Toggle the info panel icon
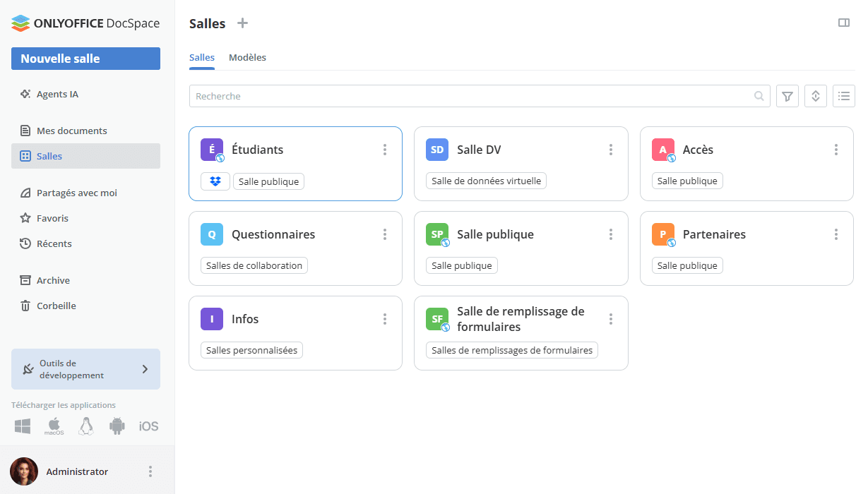Screen dimensions: 868x494 click(x=843, y=23)
